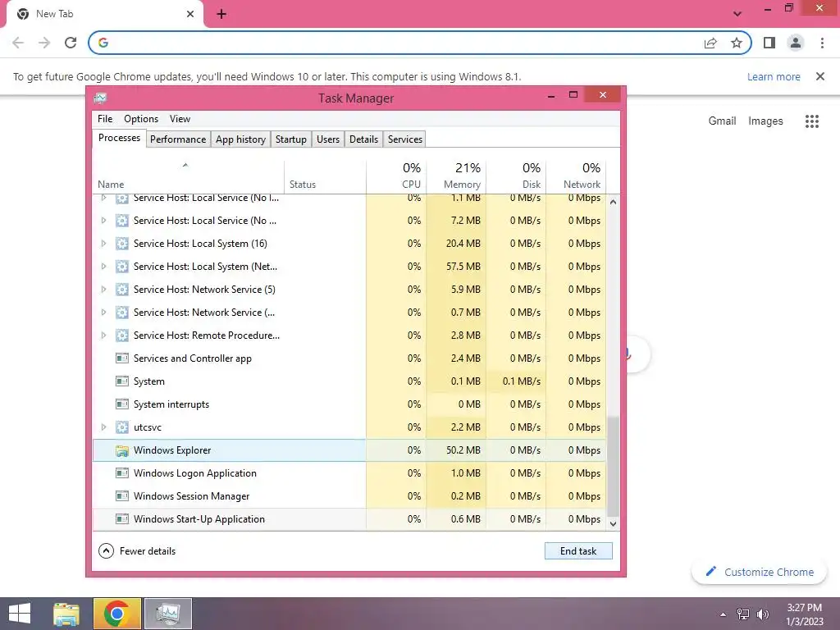Open Gmail link
This screenshot has width=840, height=630.
pos(722,121)
